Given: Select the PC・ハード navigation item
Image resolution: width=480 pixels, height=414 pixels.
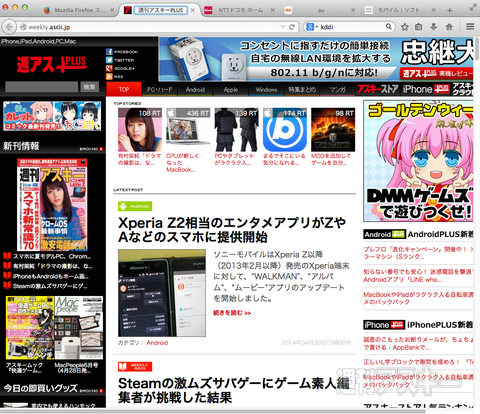Looking at the screenshot, I should coord(160,89).
